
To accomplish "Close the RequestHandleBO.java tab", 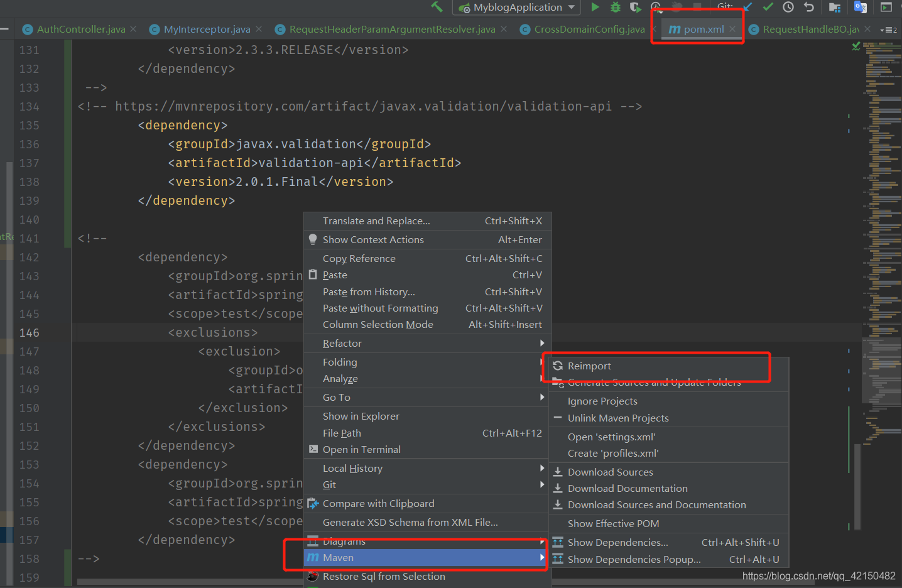I will [867, 29].
